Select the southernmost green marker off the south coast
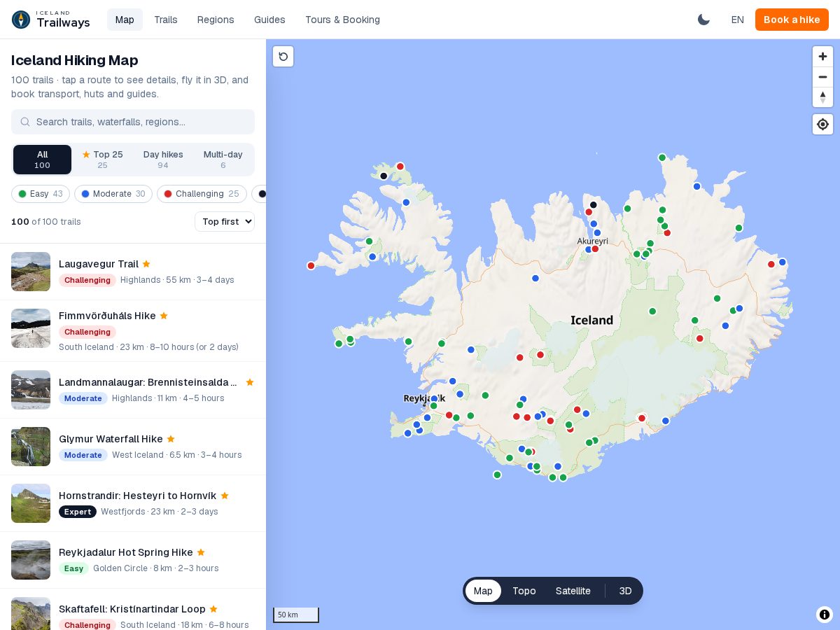Viewport: 840px width, 630px height. click(497, 475)
